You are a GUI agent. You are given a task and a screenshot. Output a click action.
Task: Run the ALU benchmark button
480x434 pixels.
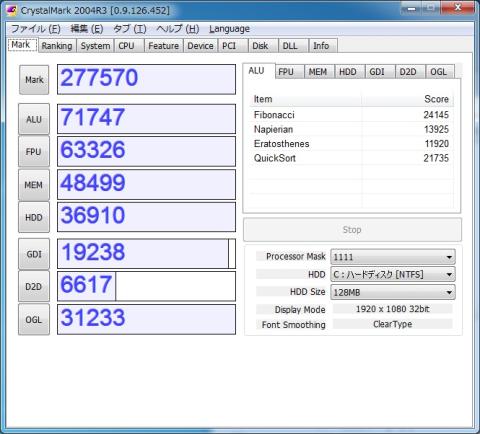[34, 119]
